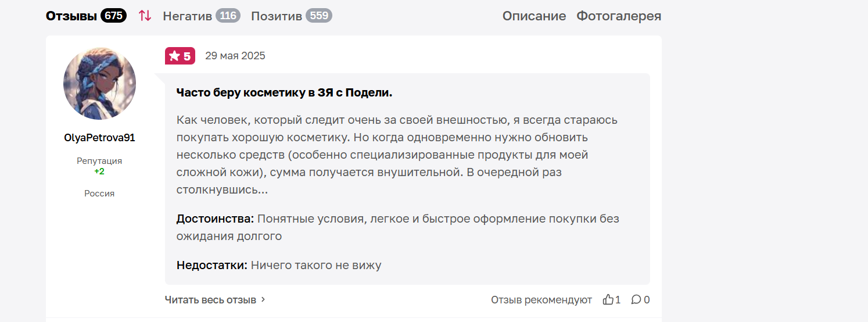868x322 pixels.
Task: Open the Описание section
Action: point(534,16)
